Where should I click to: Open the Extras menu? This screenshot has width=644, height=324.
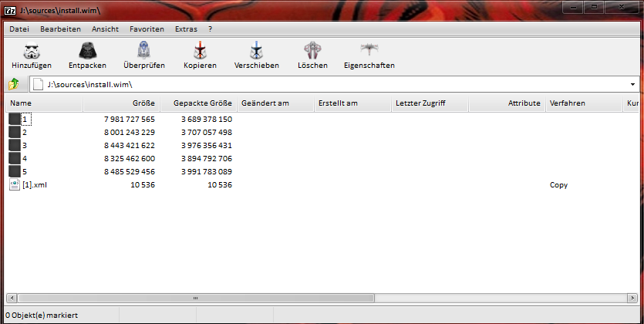(186, 29)
